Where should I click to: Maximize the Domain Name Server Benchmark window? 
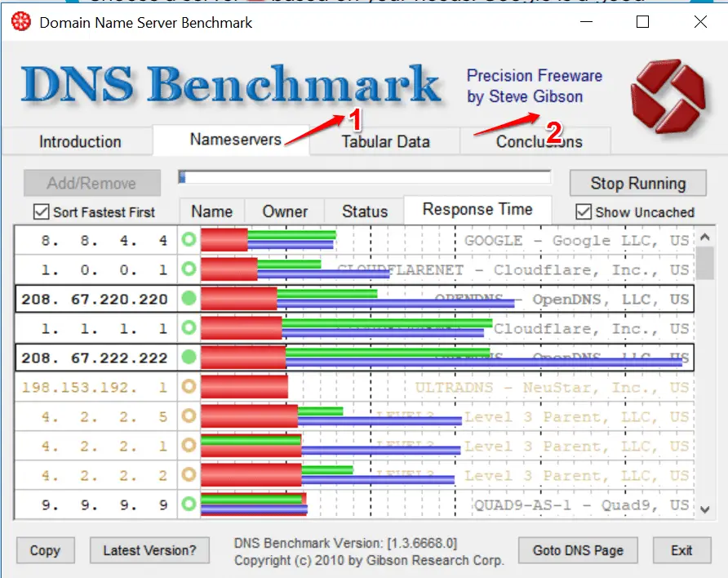[642, 22]
